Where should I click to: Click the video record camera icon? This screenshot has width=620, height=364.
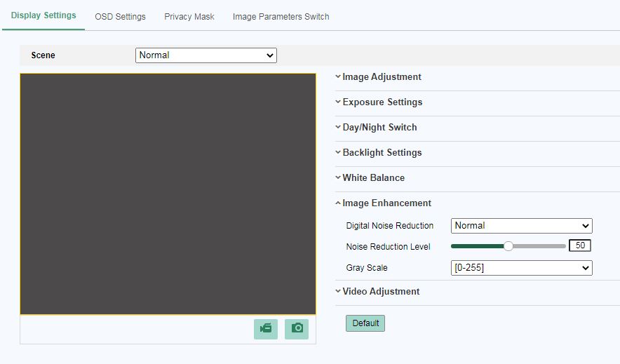coord(265,329)
